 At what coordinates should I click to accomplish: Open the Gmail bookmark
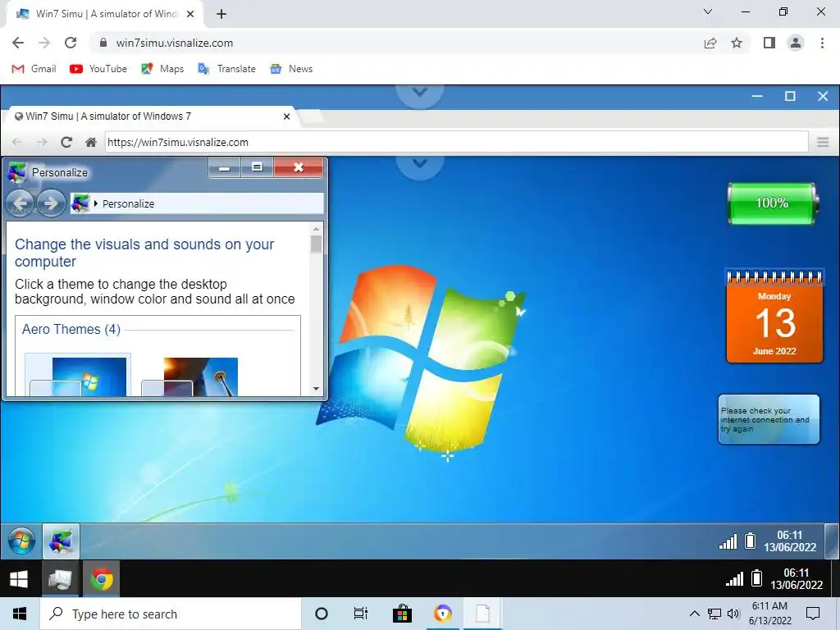(x=34, y=69)
